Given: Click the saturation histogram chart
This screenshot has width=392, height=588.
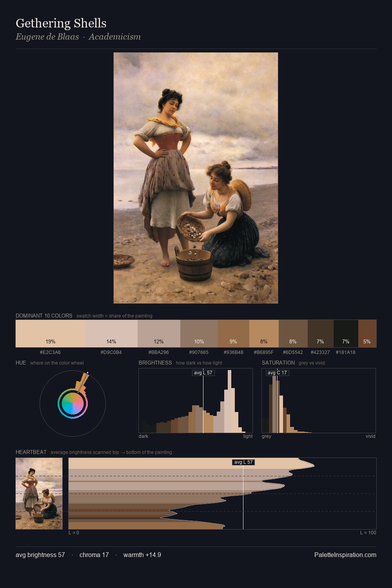Looking at the screenshot, I should click(x=319, y=401).
